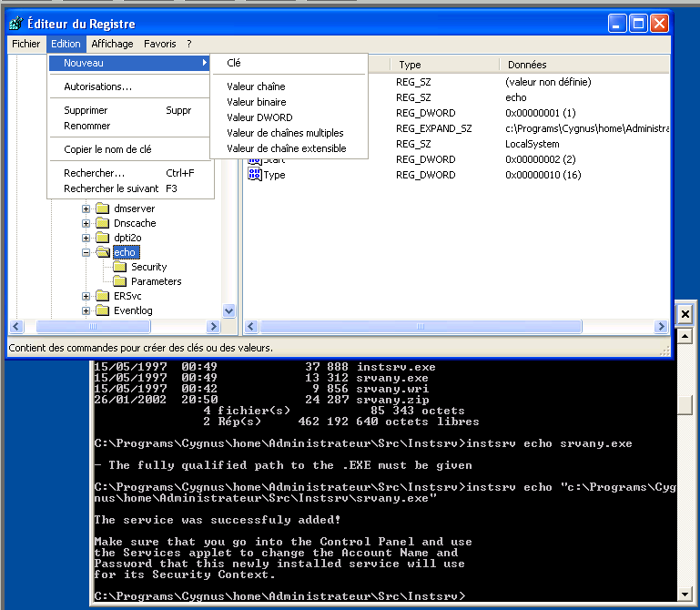Screen dimensions: 700x610
Task: Expand the Dnscache key
Action: click(86, 223)
